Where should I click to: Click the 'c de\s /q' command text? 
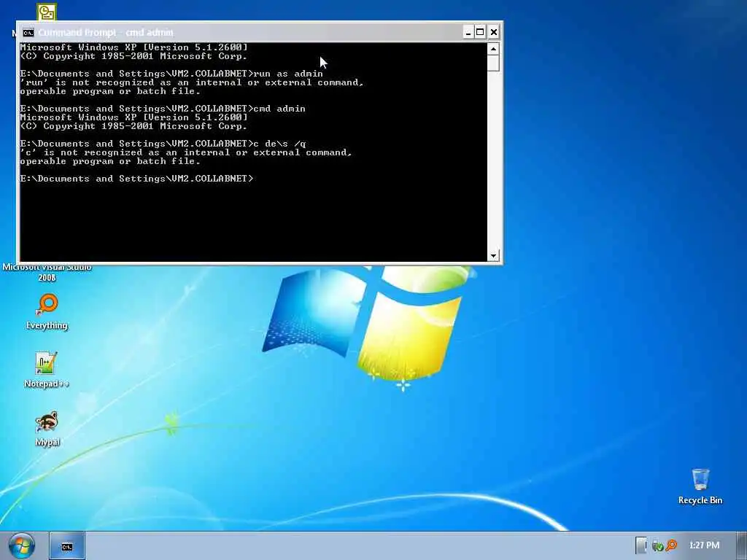(279, 144)
